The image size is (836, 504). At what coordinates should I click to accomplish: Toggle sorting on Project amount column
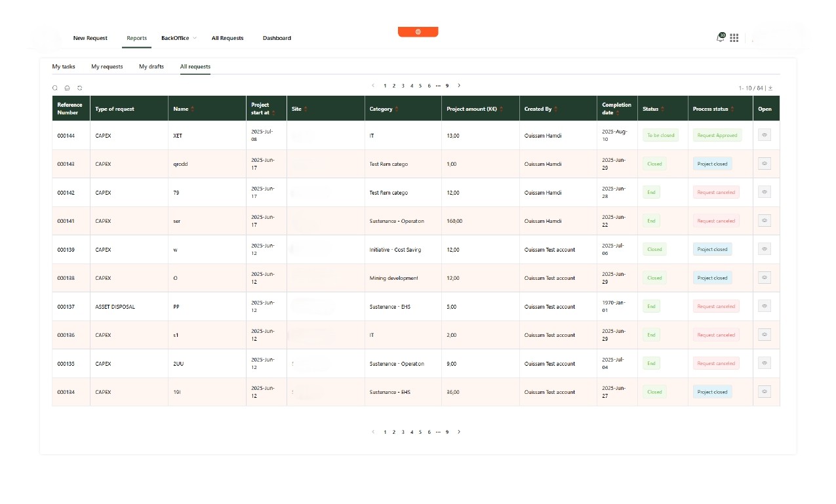pos(500,109)
